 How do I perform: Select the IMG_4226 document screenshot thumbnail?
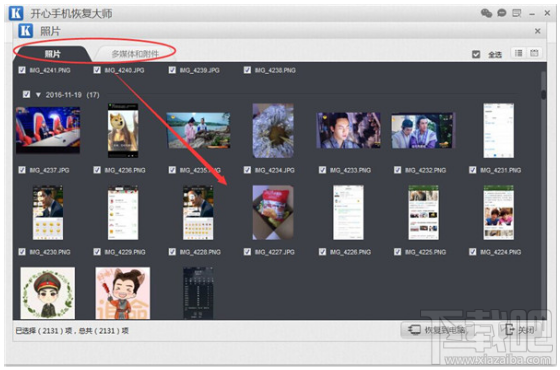tap(348, 212)
